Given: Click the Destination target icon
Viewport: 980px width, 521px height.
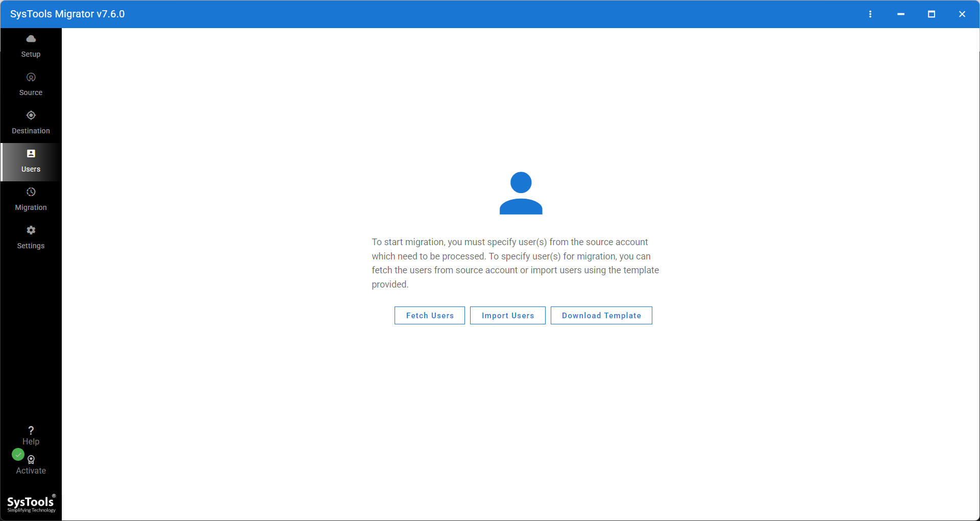Looking at the screenshot, I should (31, 115).
